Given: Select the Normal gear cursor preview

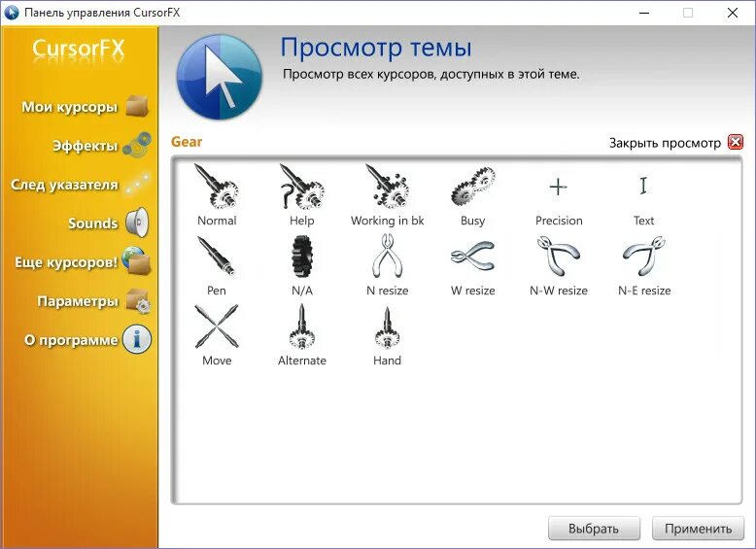Looking at the screenshot, I should coord(217,187).
